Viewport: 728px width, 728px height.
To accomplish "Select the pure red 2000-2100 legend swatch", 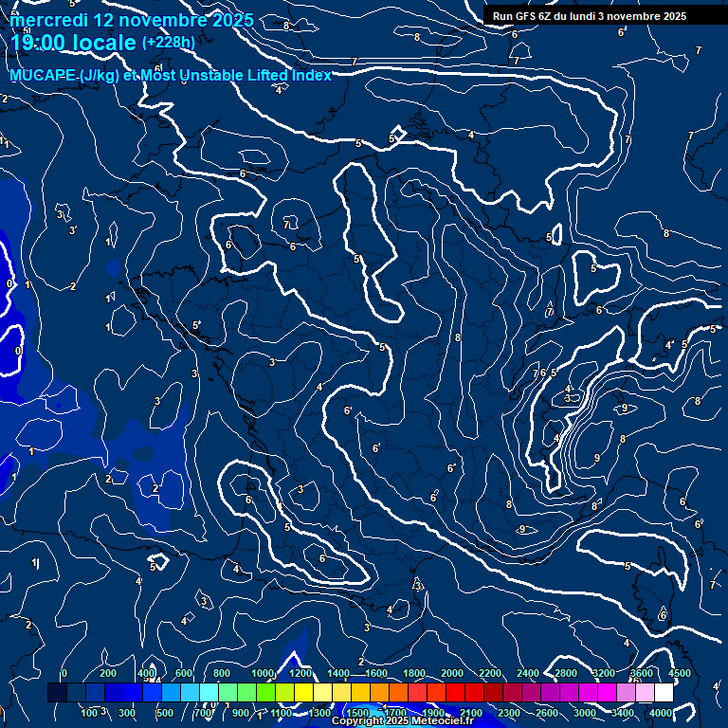I will point(455,692).
